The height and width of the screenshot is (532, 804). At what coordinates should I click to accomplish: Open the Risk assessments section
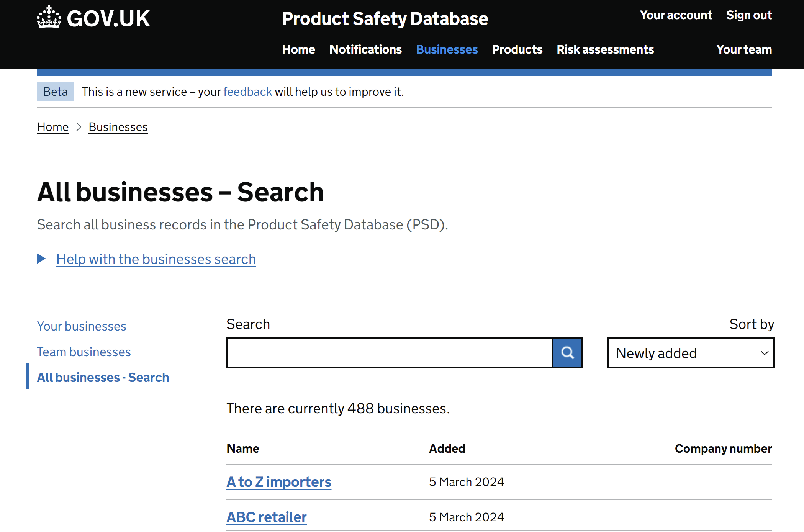605,49
